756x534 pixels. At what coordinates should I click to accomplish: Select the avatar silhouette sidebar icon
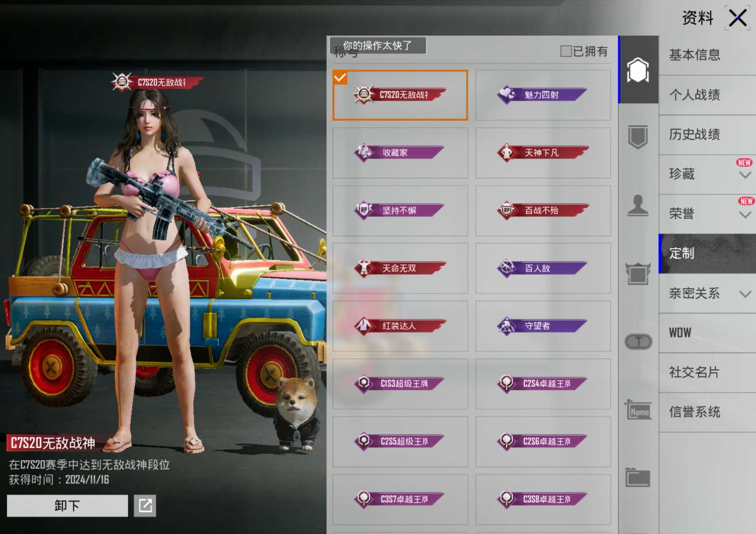(638, 206)
